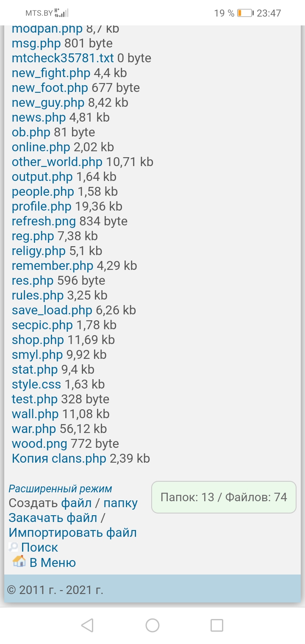Open war.php file link
Screen dimensions: 305x644
coord(34,429)
